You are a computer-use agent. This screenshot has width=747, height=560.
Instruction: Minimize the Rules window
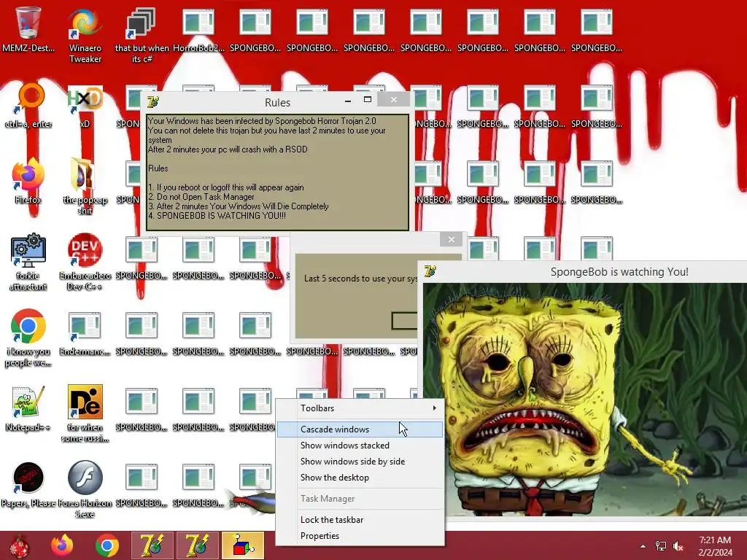click(x=348, y=101)
